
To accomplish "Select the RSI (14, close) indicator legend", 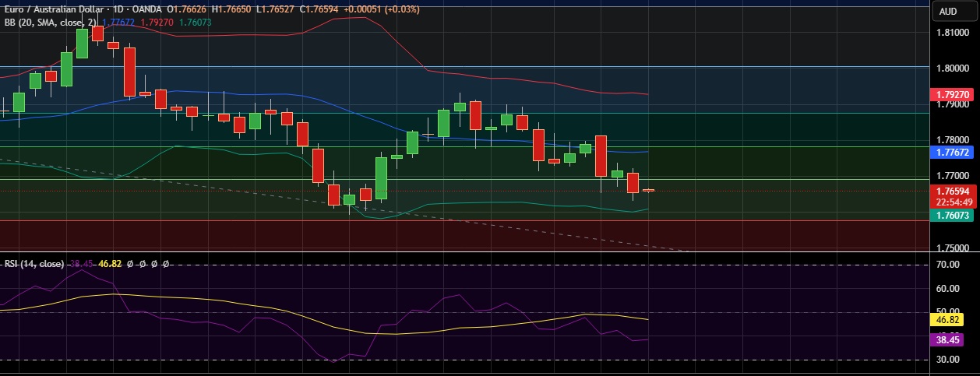I will tap(34, 264).
